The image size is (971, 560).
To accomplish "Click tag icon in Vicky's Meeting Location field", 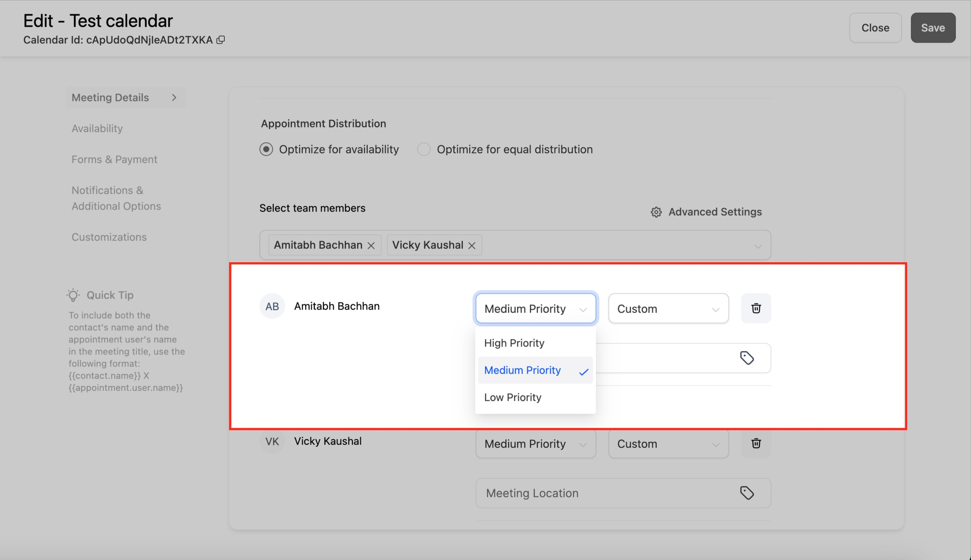I will pos(747,493).
